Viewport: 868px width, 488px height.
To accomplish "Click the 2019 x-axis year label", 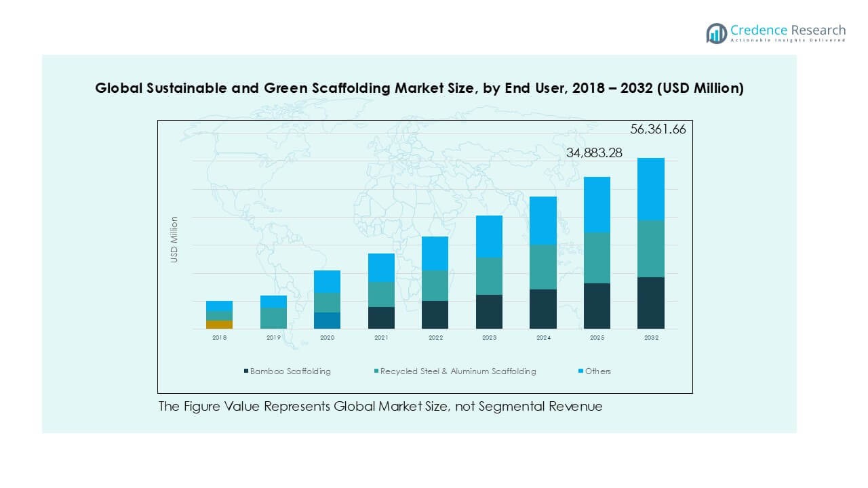I will pyautogui.click(x=273, y=338).
